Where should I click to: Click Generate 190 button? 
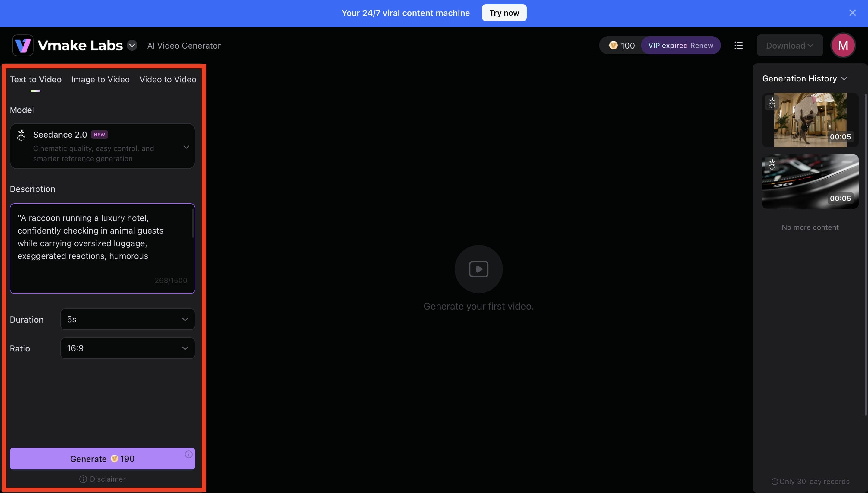click(x=103, y=459)
